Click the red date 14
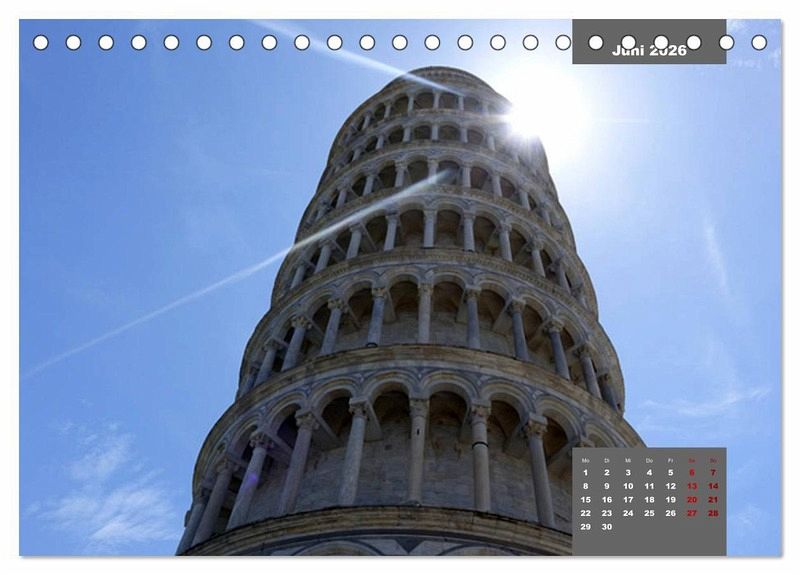This screenshot has height=575, width=800. click(x=713, y=486)
